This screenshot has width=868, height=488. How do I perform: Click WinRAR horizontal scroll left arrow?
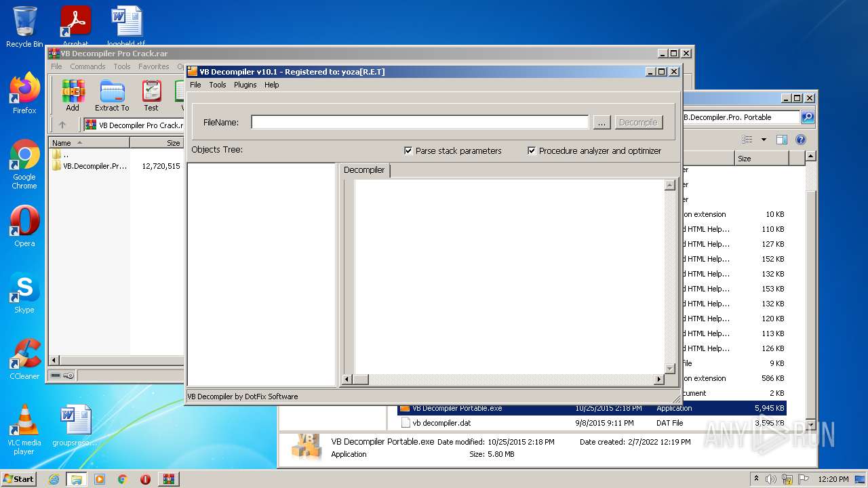tap(55, 360)
